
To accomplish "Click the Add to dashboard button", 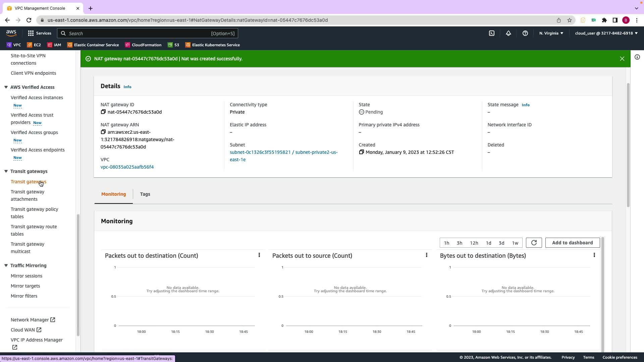I will point(572,243).
